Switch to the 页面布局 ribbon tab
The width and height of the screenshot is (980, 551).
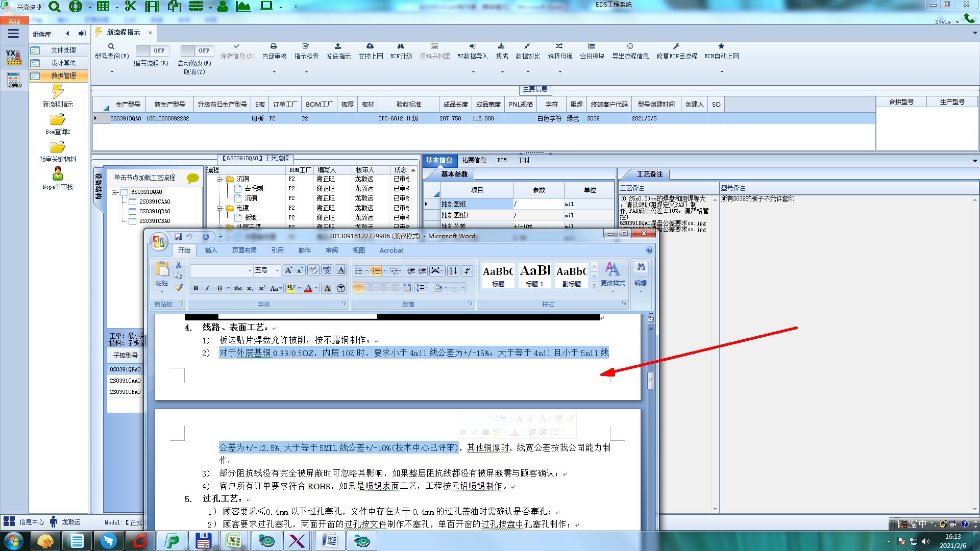point(244,251)
